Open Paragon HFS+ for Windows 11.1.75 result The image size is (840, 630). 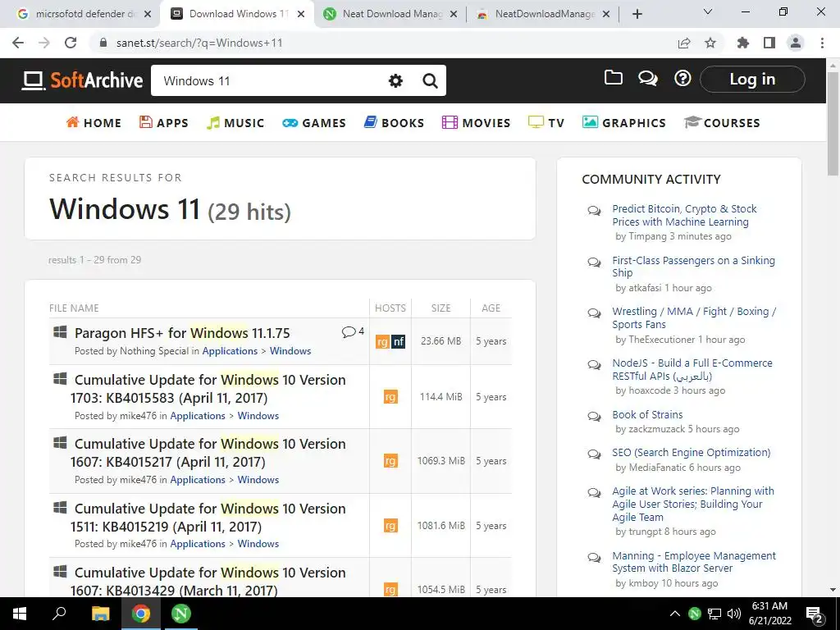(x=182, y=333)
